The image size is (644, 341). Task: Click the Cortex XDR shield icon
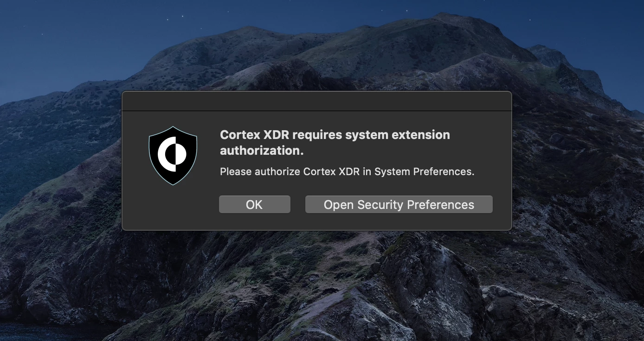173,156
